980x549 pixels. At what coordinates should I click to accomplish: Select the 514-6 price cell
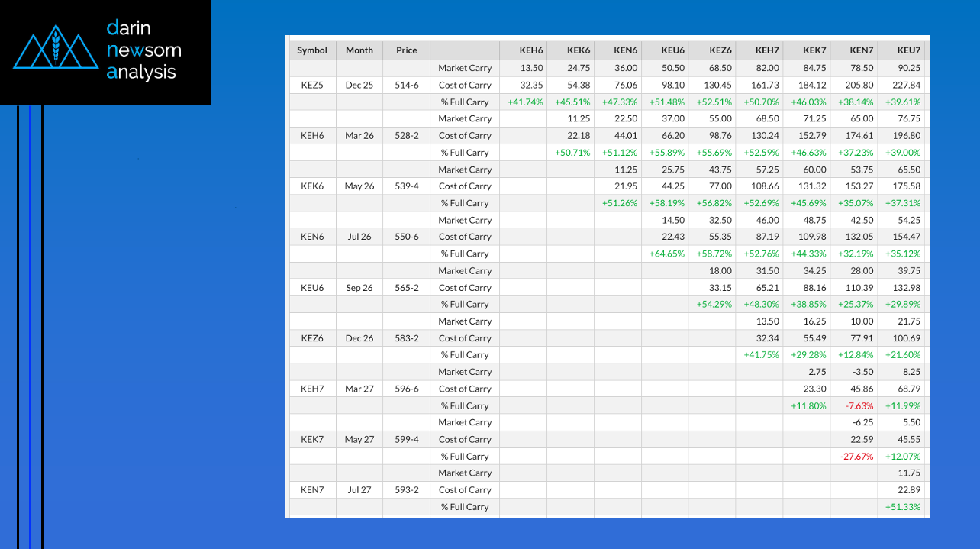tap(407, 86)
